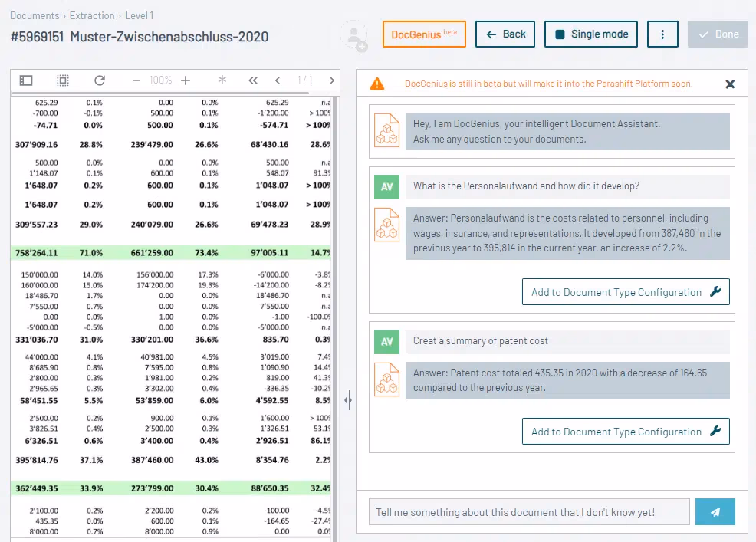Click the selection frame icon in viewer toolbar

pyautogui.click(x=63, y=80)
